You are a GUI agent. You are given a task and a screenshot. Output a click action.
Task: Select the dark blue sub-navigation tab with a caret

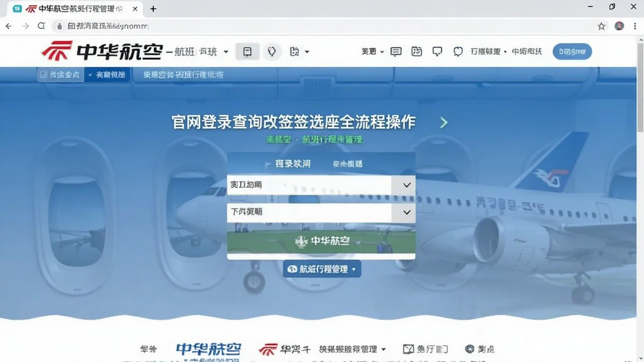(x=107, y=75)
